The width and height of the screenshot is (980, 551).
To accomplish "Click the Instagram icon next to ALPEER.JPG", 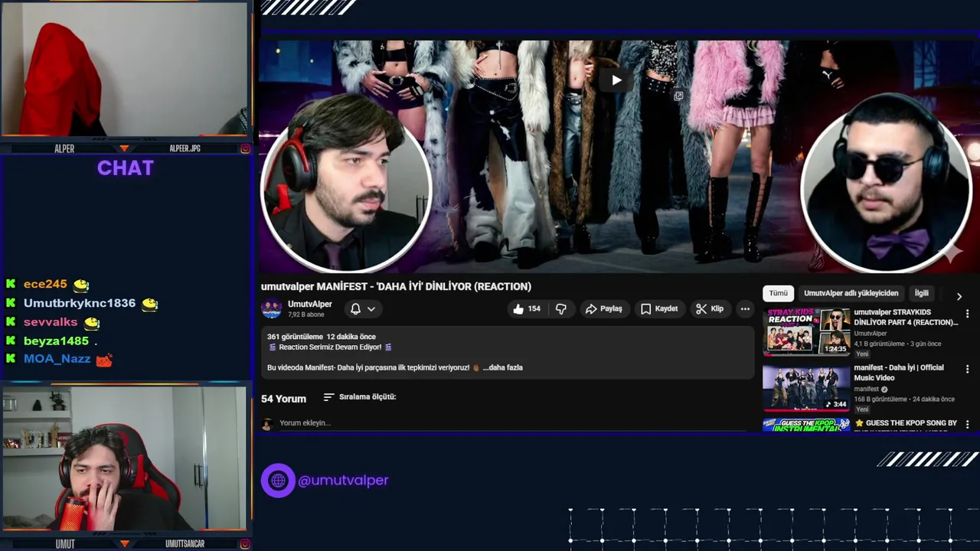I will (245, 148).
